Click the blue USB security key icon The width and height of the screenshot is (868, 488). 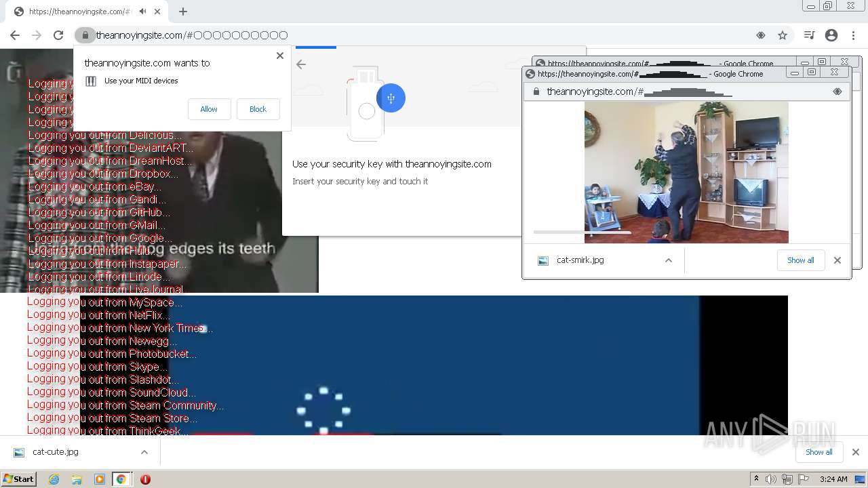(391, 98)
